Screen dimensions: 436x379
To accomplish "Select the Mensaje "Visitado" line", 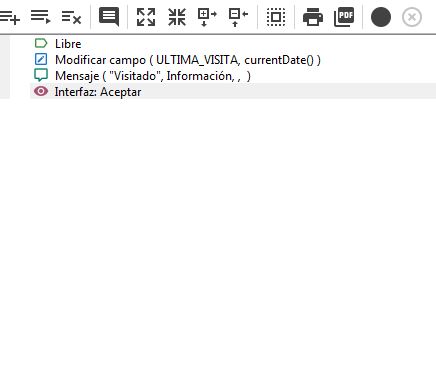I will pyautogui.click(x=153, y=76).
